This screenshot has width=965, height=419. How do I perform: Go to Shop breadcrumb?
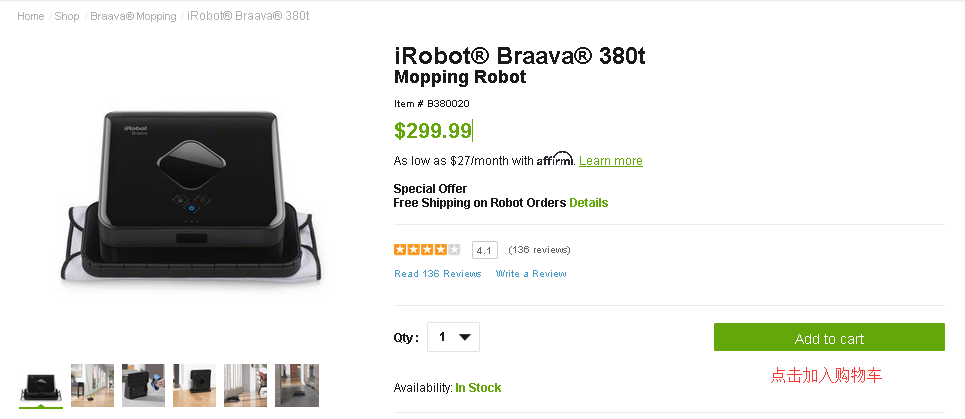click(67, 16)
